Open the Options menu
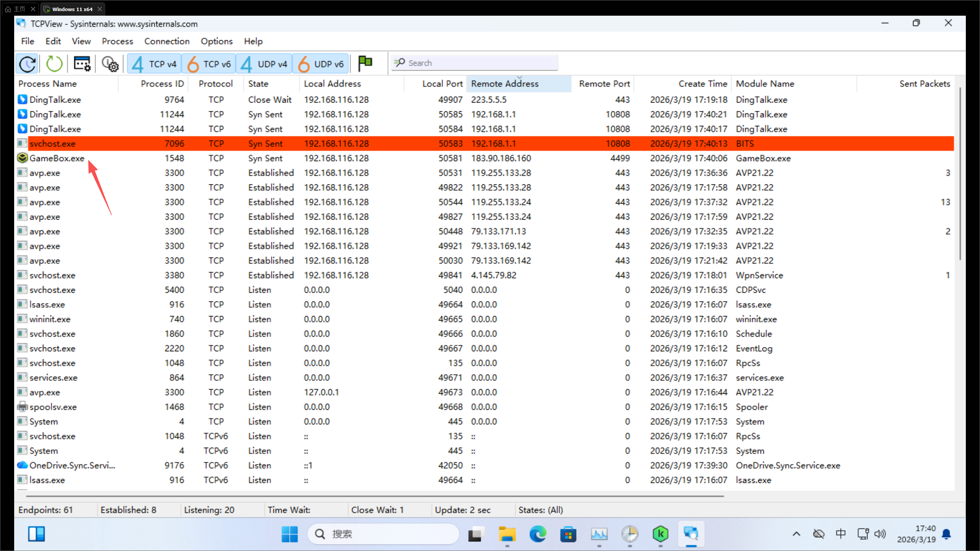This screenshot has width=980, height=551. (216, 41)
